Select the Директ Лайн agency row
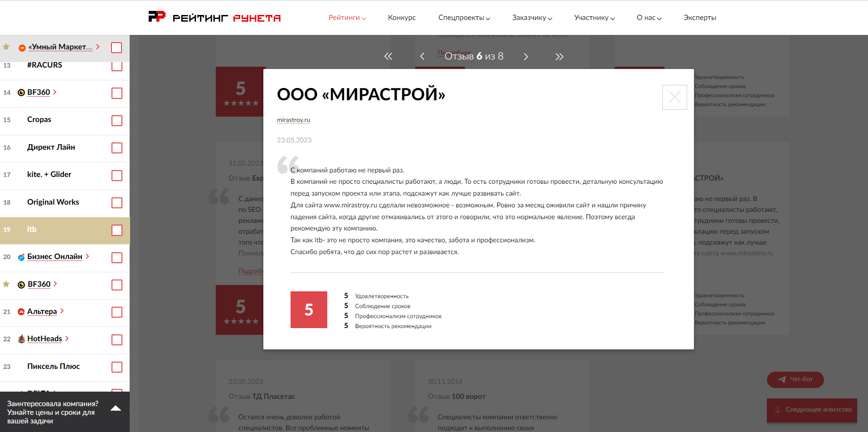The height and width of the screenshot is (432, 868). pyautogui.click(x=65, y=148)
